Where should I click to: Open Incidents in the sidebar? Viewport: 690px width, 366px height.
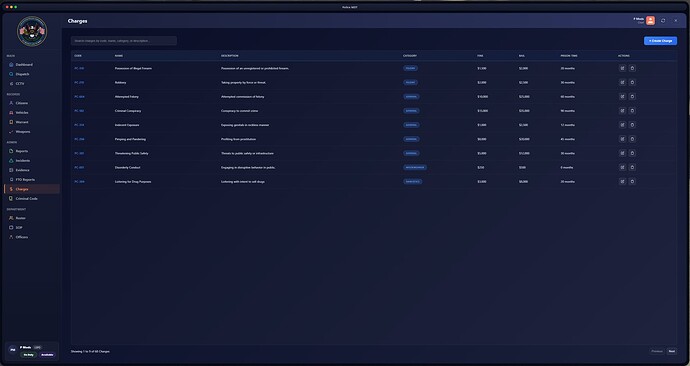pyautogui.click(x=32, y=161)
